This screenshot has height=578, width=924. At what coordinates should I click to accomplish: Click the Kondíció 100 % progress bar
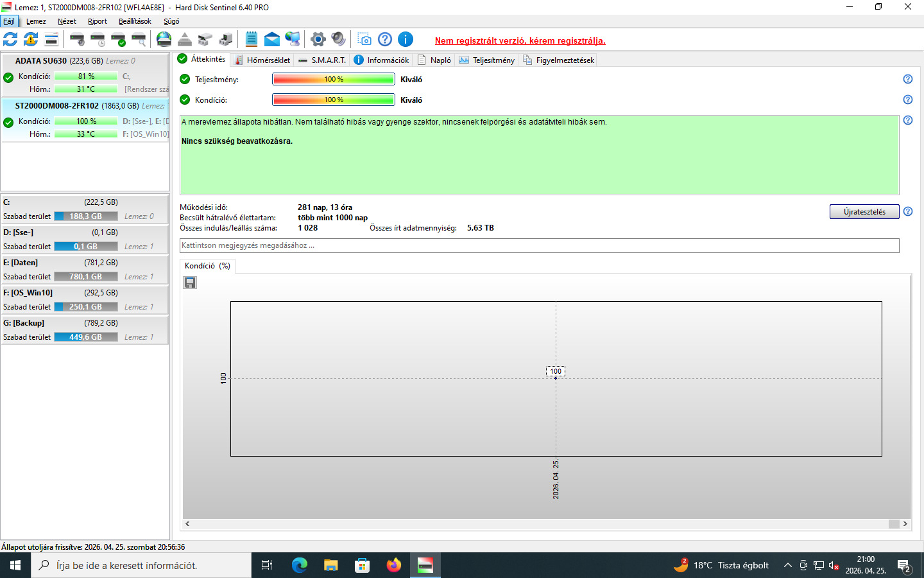[x=334, y=100]
